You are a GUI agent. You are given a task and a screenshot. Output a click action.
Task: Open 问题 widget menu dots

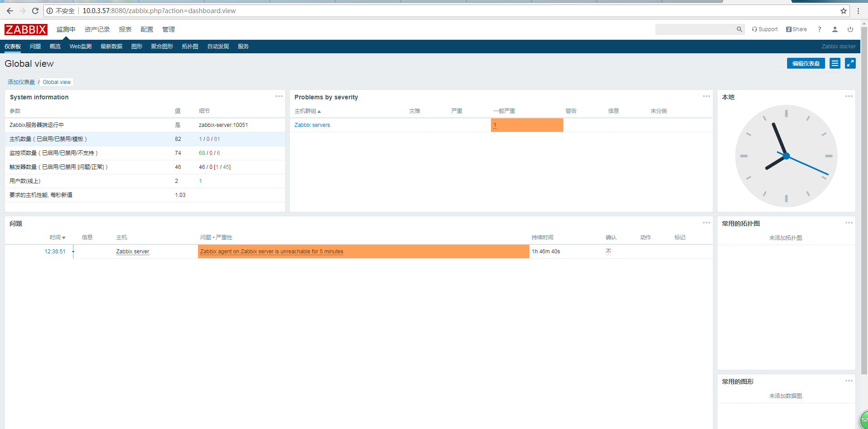707,223
